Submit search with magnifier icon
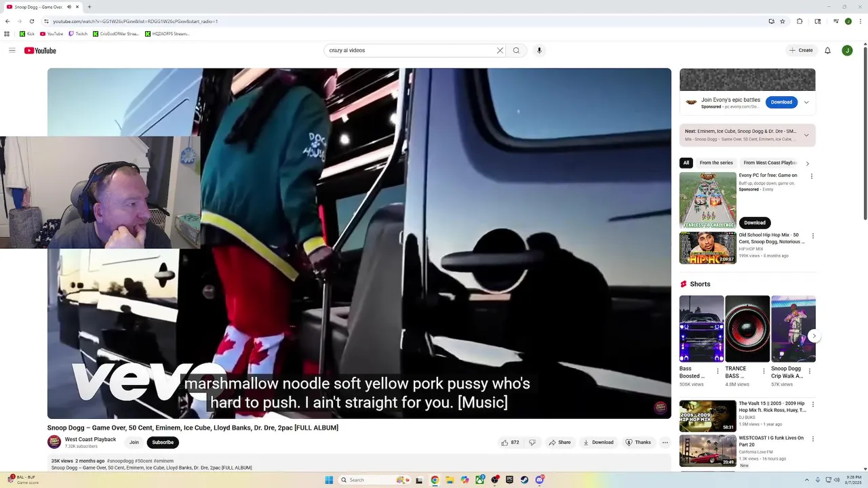 pos(516,50)
